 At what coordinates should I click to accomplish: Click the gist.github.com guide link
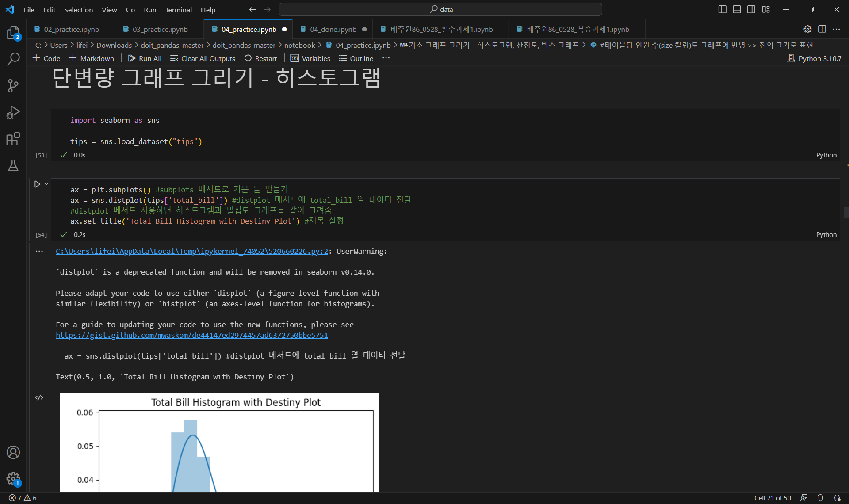(191, 335)
